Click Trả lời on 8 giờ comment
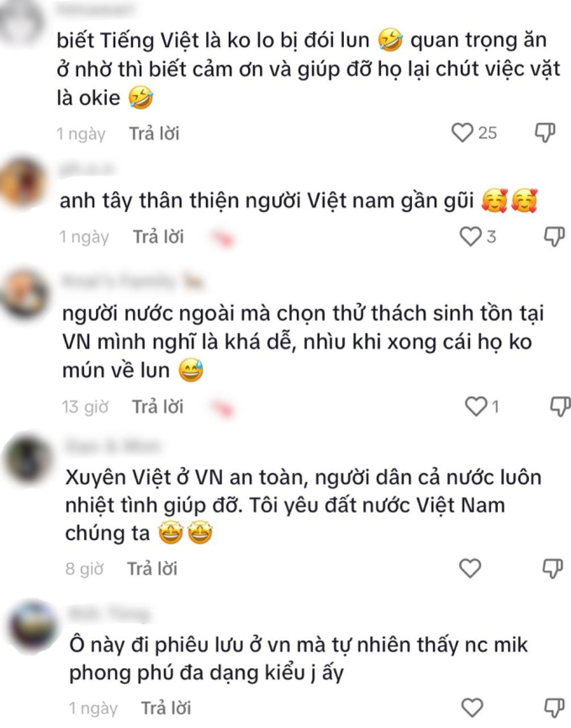Viewport: 571px width, 728px height. tap(152, 569)
